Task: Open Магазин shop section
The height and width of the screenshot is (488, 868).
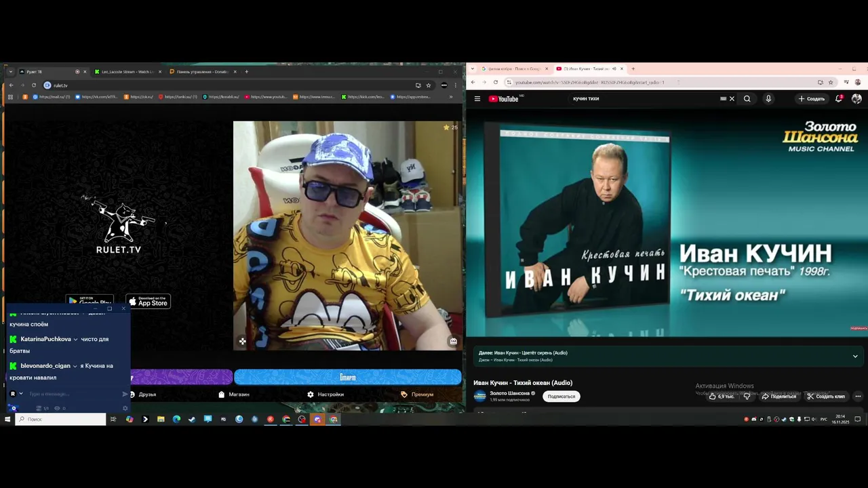Action: click(234, 394)
